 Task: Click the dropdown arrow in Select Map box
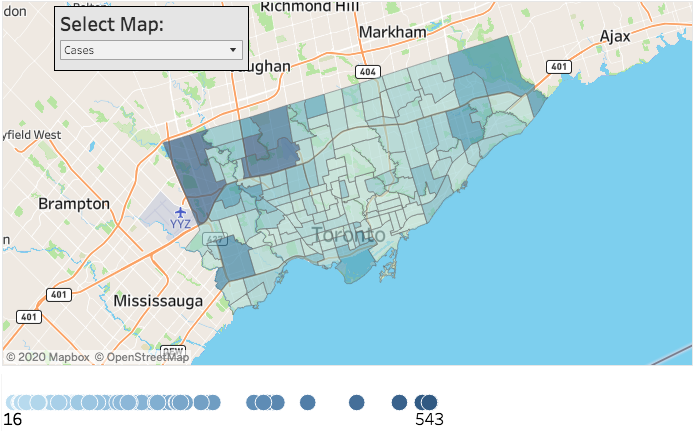(233, 49)
